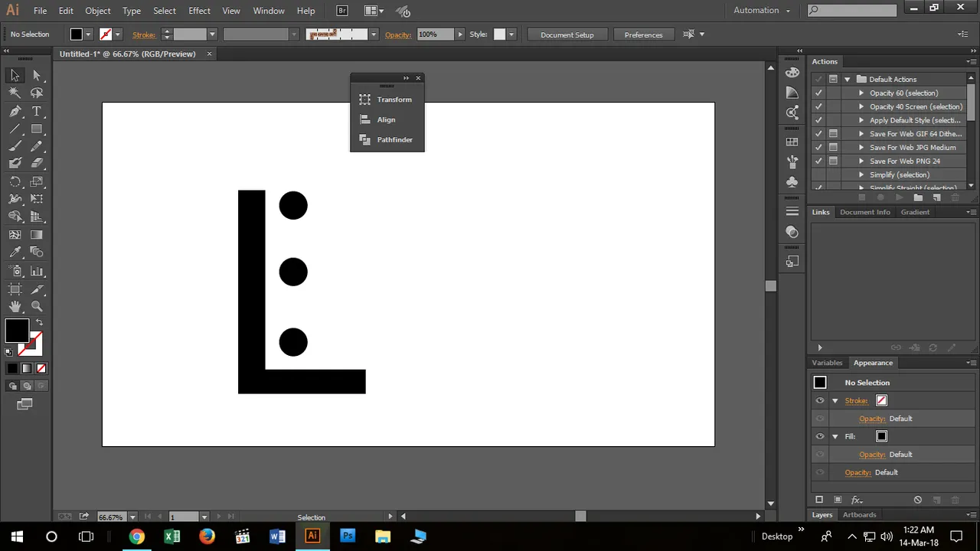Image resolution: width=980 pixels, height=551 pixels.
Task: Select the Rectangle tool
Action: tap(37, 129)
